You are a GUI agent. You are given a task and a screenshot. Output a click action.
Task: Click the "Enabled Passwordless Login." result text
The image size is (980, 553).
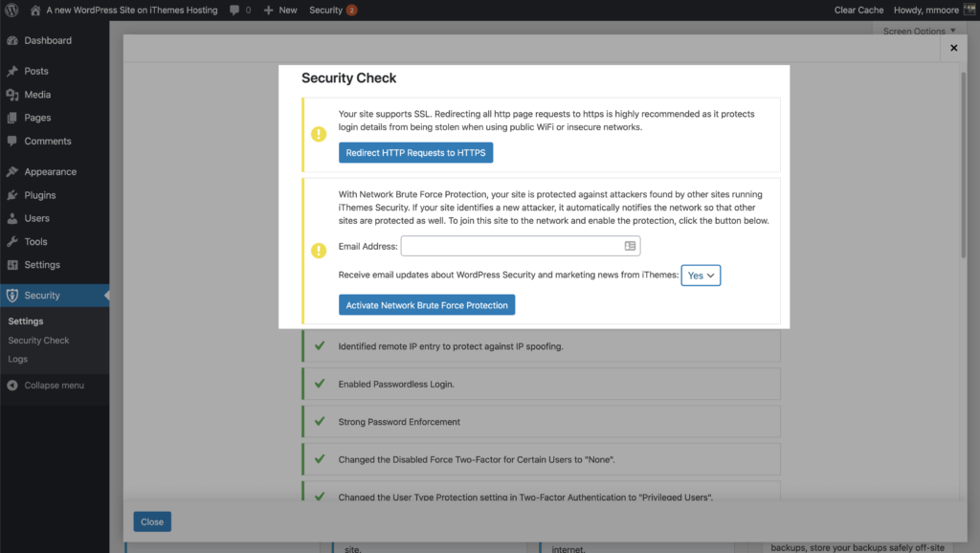click(396, 385)
